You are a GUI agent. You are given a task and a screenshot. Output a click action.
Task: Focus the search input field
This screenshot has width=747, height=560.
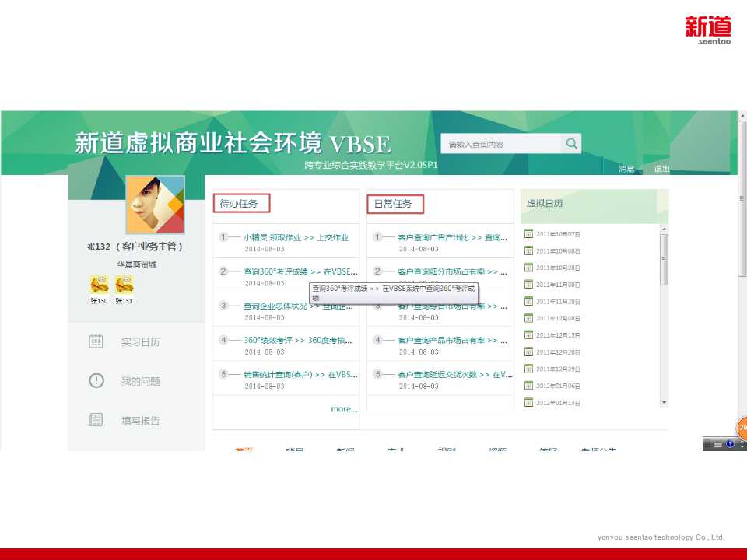pyautogui.click(x=500, y=143)
